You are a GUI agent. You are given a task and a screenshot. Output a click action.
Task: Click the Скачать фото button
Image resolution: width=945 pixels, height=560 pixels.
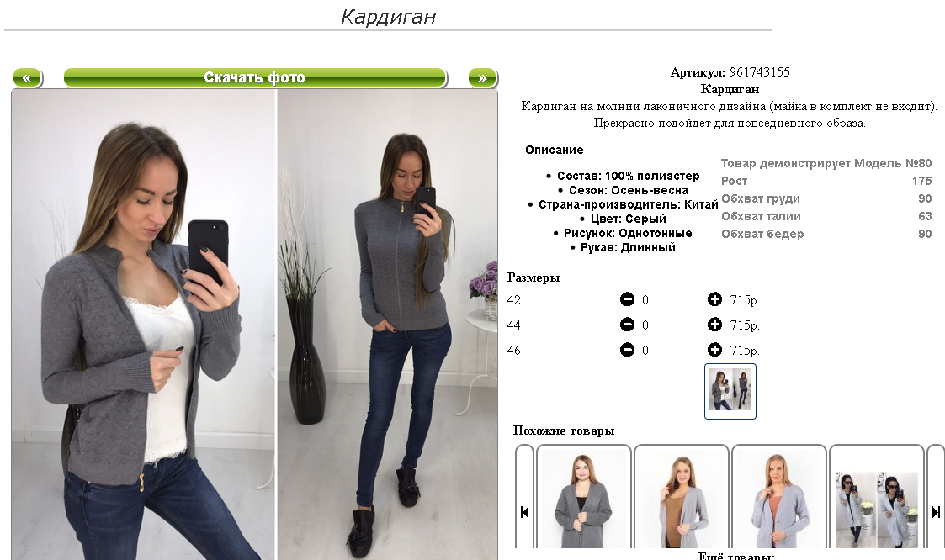[255, 77]
